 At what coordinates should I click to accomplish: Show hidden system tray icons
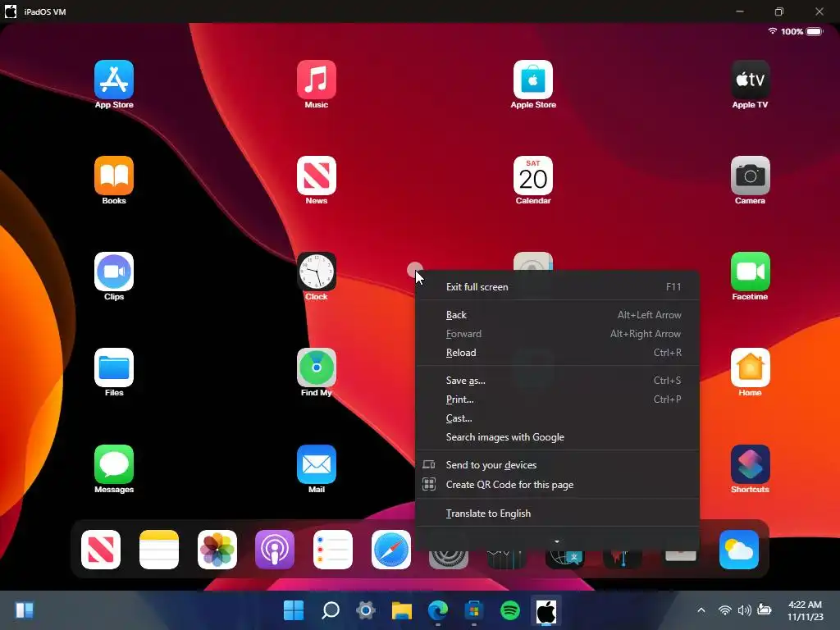(x=701, y=610)
